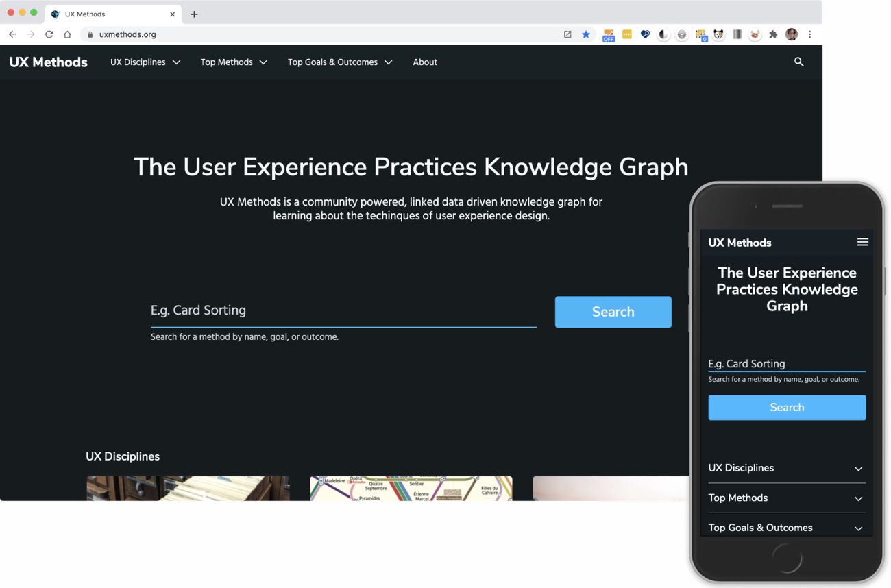Image resolution: width=891 pixels, height=588 pixels.
Task: Close the UX Methods browser tab
Action: (172, 14)
